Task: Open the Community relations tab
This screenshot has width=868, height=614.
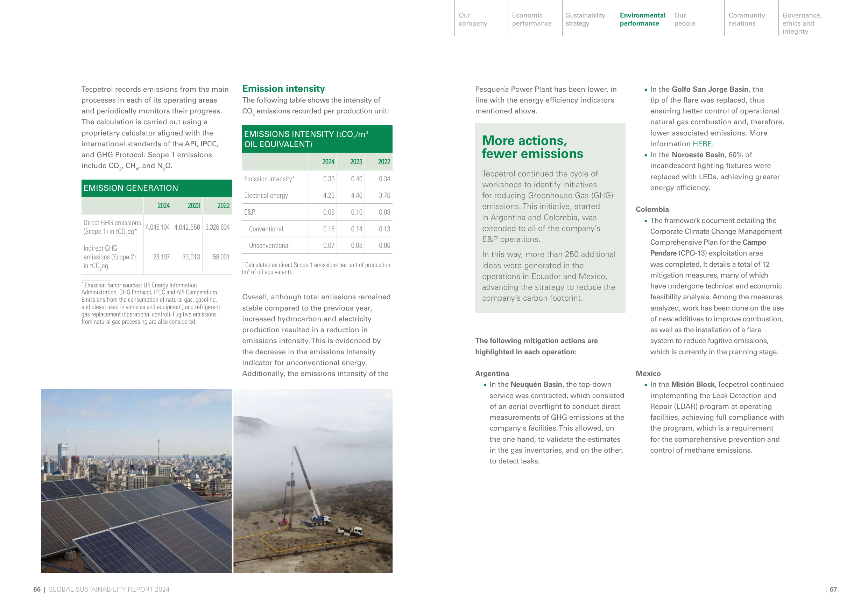Action: 747,19
